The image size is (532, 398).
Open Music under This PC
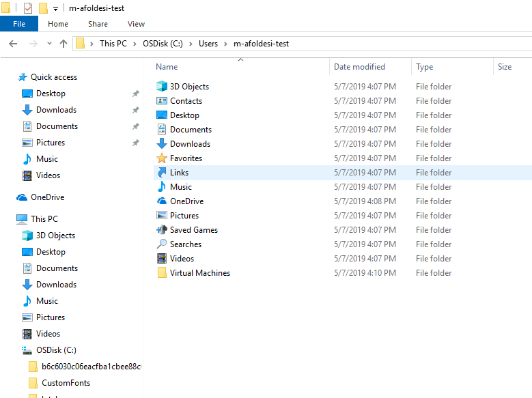(x=47, y=300)
